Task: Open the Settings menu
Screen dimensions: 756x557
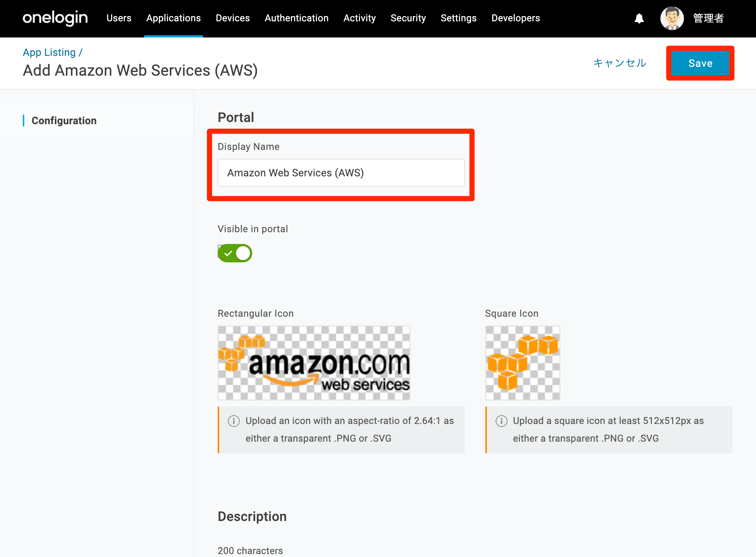Action: (459, 18)
